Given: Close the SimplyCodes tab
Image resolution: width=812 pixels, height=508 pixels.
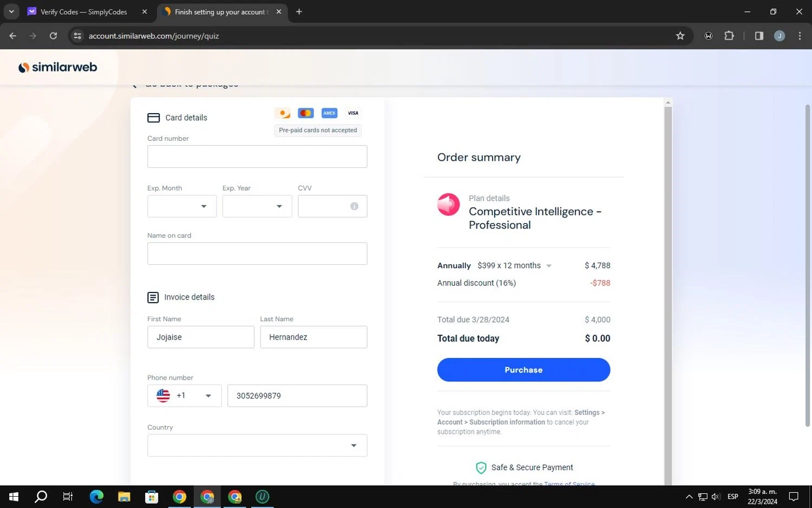Looking at the screenshot, I should 145,11.
